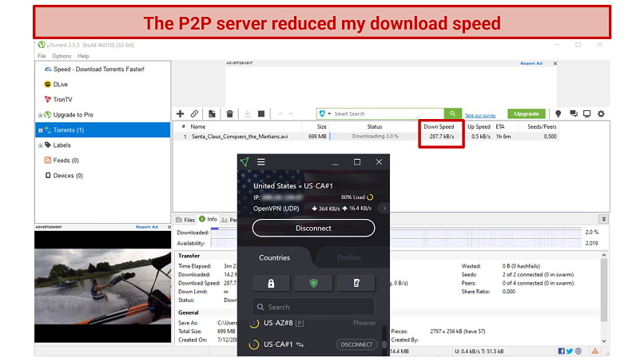This screenshot has width=644, height=362.
Task: Click Report Ad in sidebar advertisement
Action: 147,227
